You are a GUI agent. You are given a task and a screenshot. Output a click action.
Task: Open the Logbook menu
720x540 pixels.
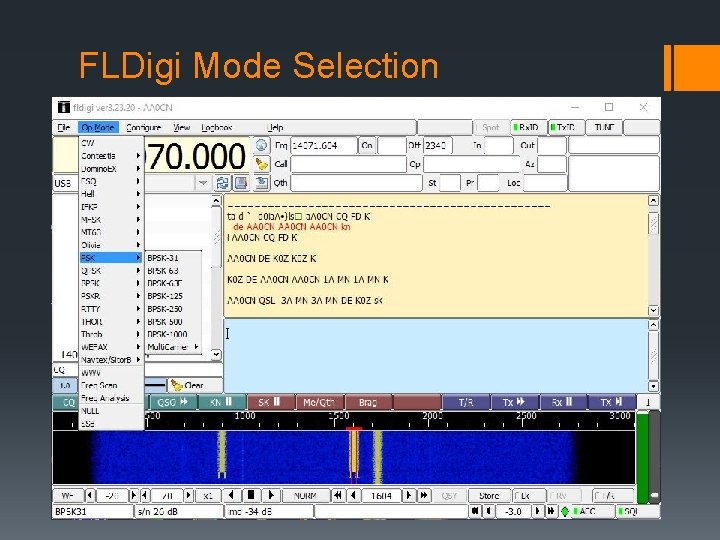click(x=217, y=128)
